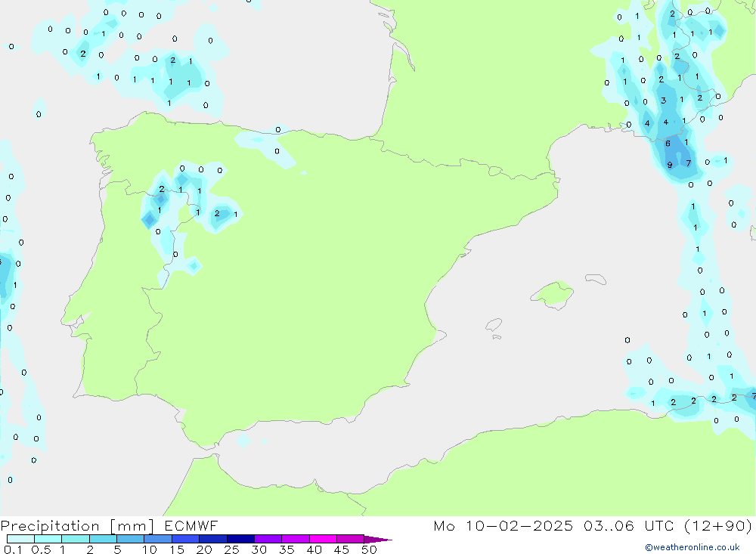
Task: Select the 2–5 mm legend color box
Action: pos(103,539)
